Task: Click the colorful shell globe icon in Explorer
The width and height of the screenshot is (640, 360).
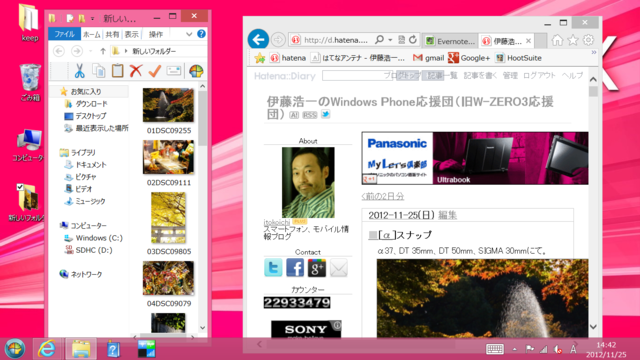Action: click(x=196, y=71)
